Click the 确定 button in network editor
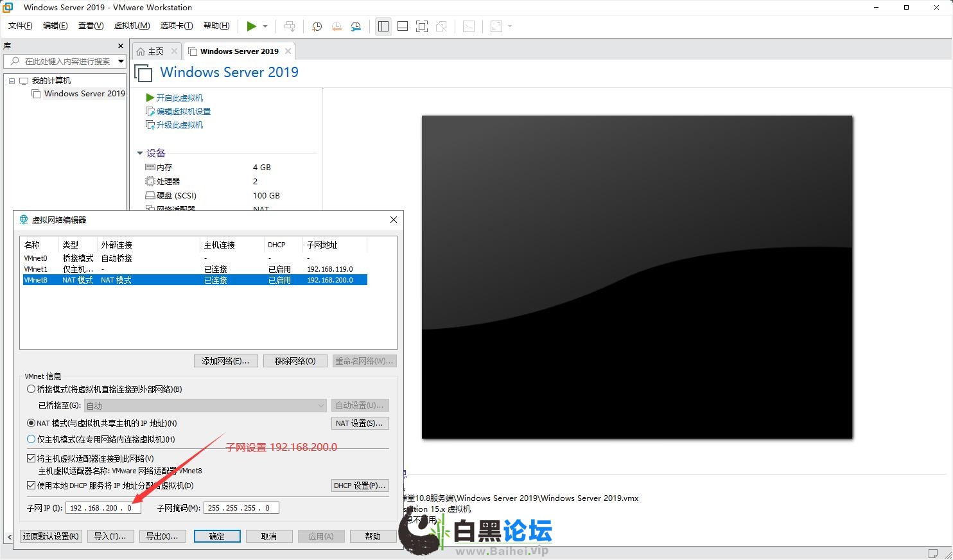 pos(217,536)
